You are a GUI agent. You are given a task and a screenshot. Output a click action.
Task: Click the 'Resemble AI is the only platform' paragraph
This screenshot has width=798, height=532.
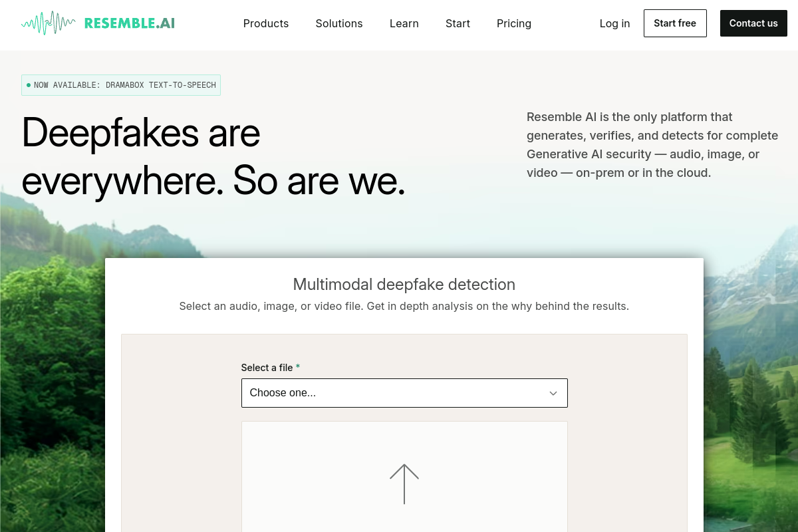(x=652, y=145)
